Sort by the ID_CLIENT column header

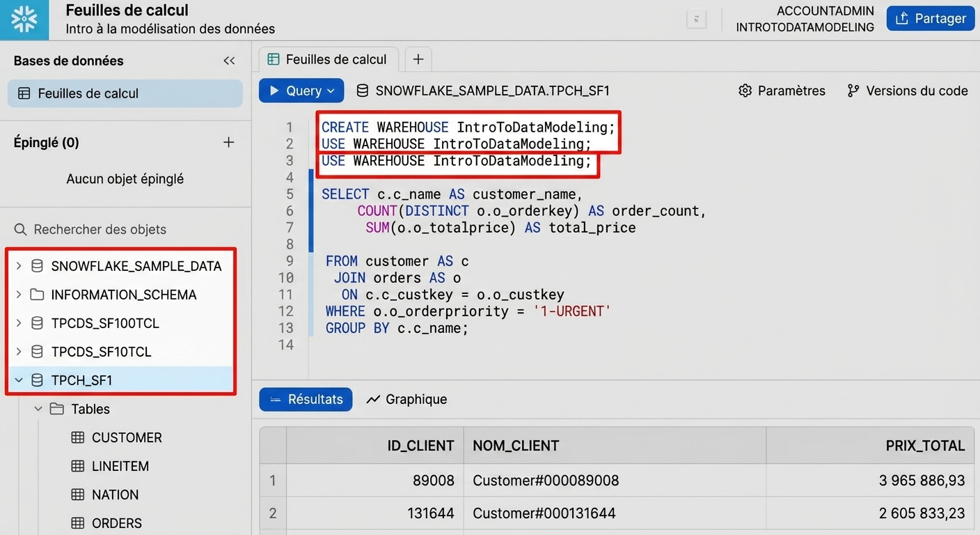tap(375, 446)
